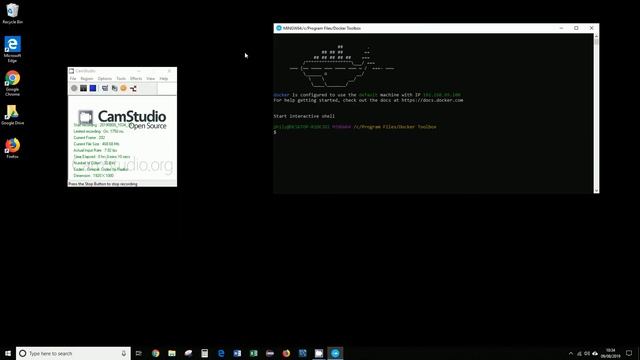The width and height of the screenshot is (640, 360).
Task: Click the scroll down arrow in terminal
Action: (x=596, y=191)
